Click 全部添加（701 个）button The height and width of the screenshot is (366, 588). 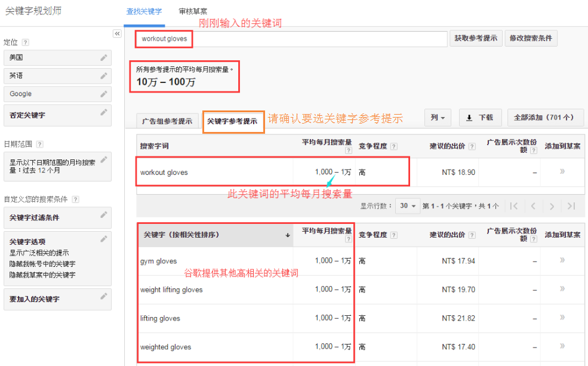coord(546,118)
